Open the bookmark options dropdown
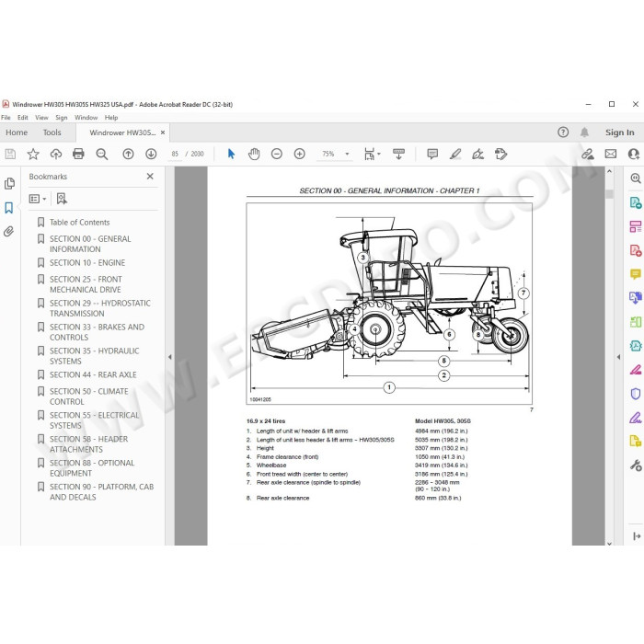The image size is (644, 644). point(38,199)
